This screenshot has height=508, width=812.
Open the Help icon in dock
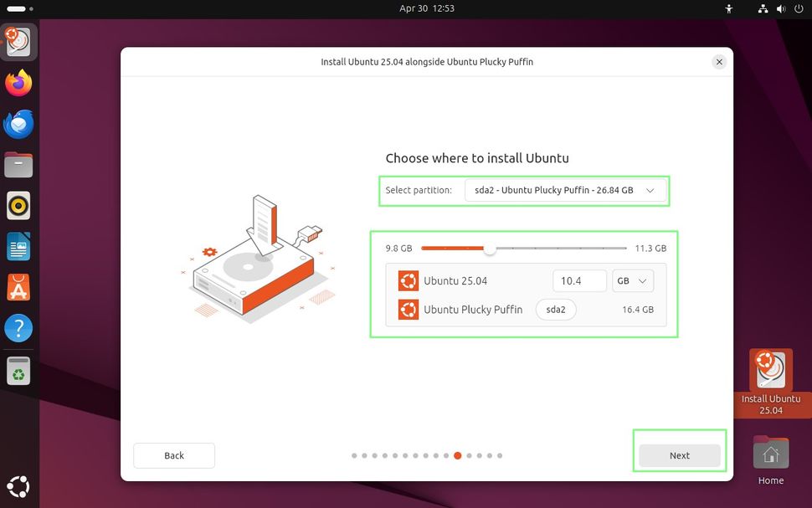tap(18, 328)
